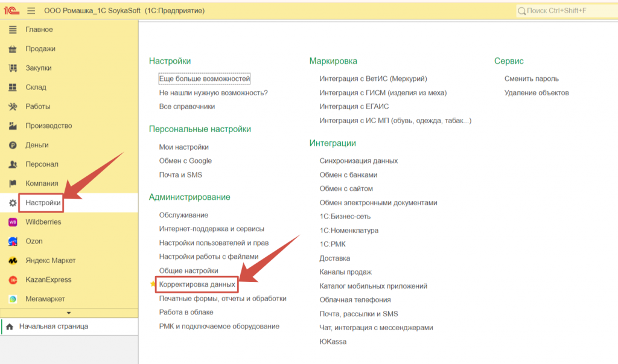
Task: Open Корректировка данных link
Action: pyautogui.click(x=197, y=284)
